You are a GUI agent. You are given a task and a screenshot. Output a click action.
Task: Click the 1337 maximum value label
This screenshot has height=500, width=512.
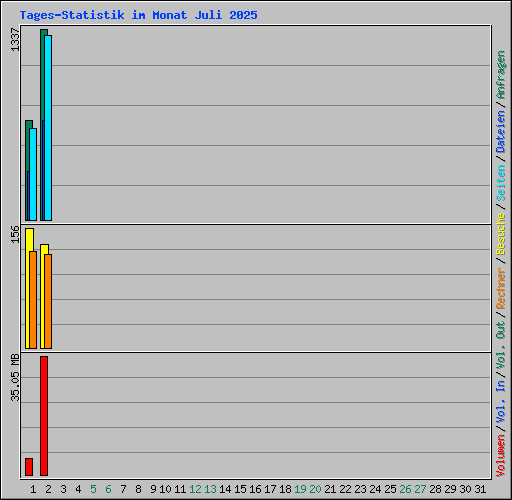pyautogui.click(x=15, y=40)
